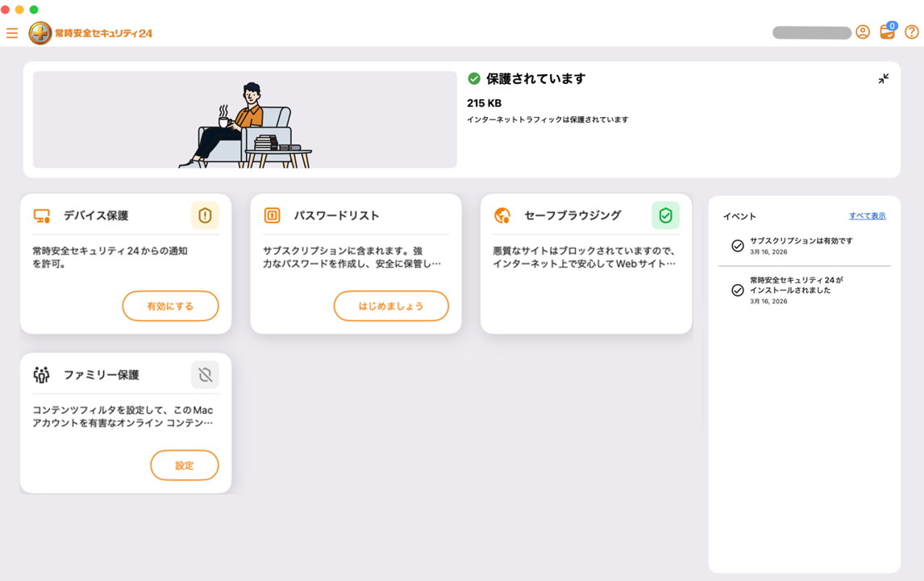Screen dimensions: 924x581
Task: Click the warning shield badge on デバイス保護
Action: [204, 215]
